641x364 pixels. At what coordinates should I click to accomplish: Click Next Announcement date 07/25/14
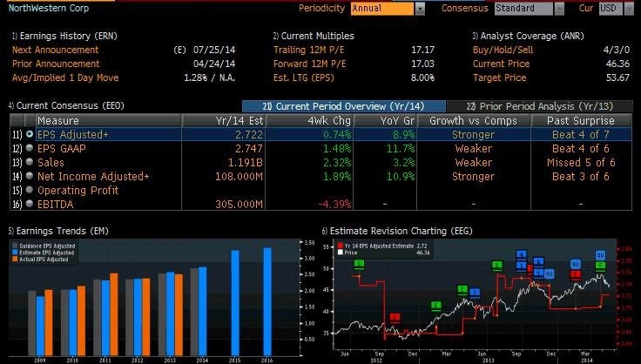click(x=213, y=50)
